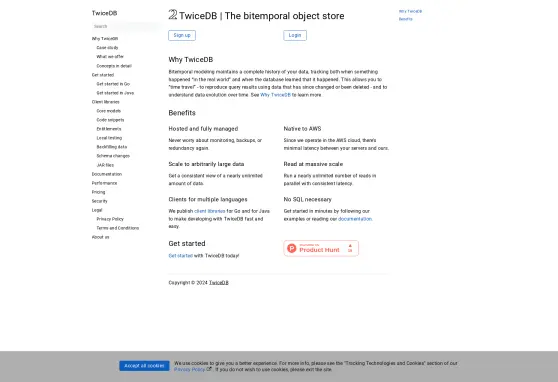Open Terms and Conditions in the sidebar
This screenshot has width=558, height=382.
(x=117, y=228)
